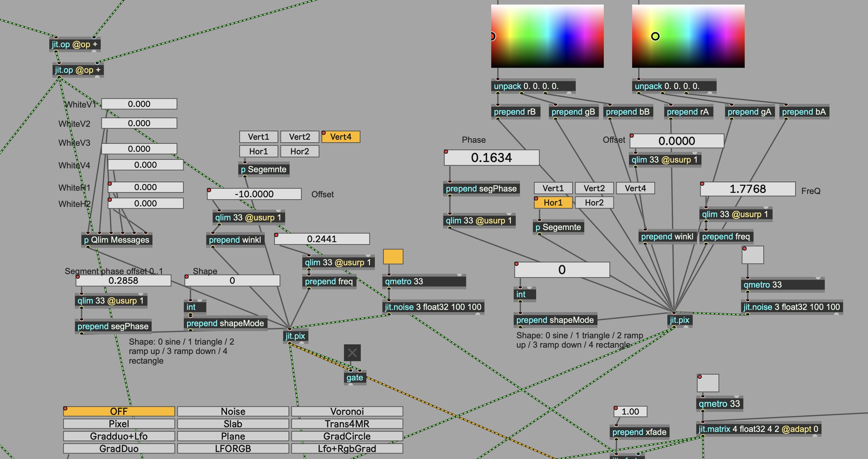This screenshot has height=459, width=868.
Task: Select Hor2 tab next to the orange Hor1 tab
Action: point(594,203)
